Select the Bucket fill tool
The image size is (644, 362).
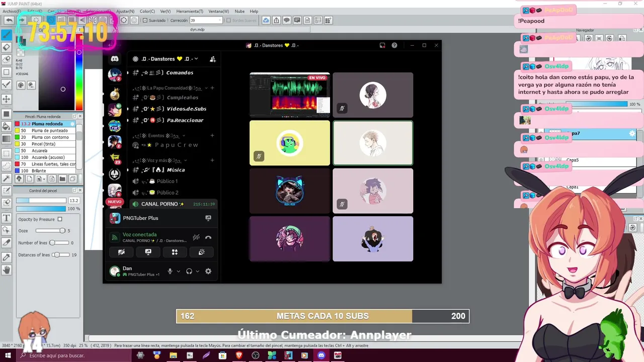[7, 126]
